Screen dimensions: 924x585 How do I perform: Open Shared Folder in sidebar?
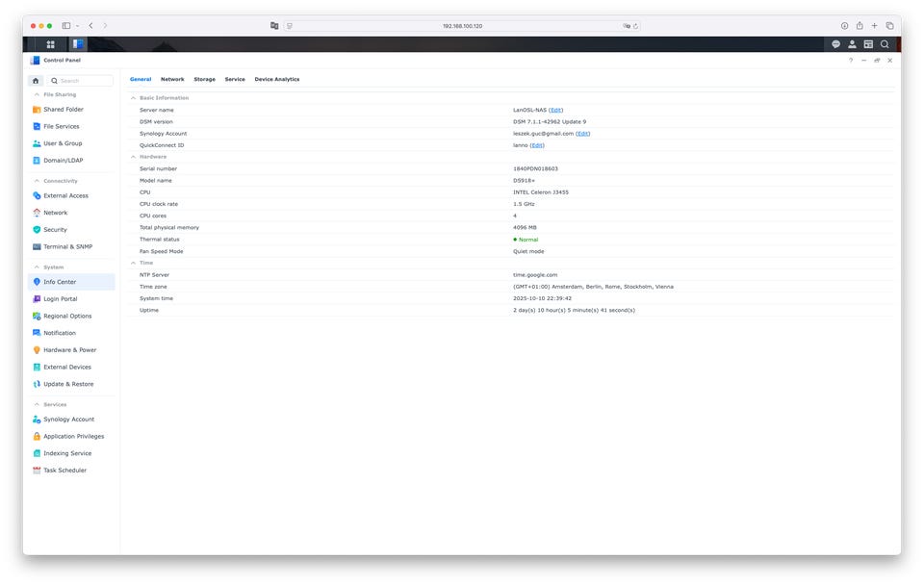coord(71,110)
